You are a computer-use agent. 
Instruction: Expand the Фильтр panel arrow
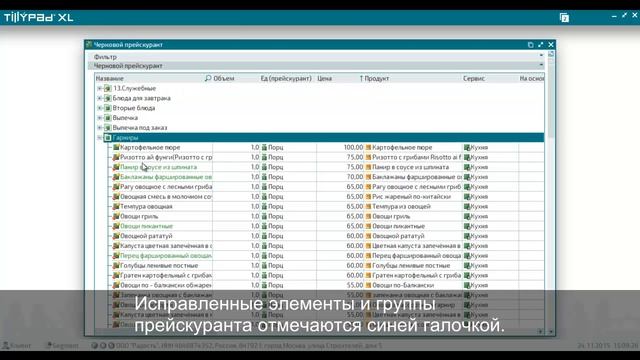541,56
